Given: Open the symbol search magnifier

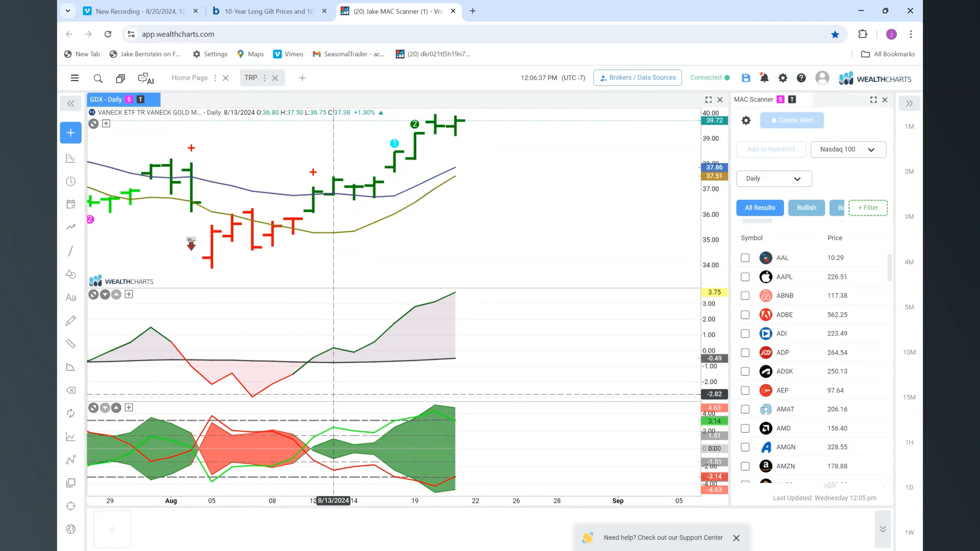Looking at the screenshot, I should [98, 78].
